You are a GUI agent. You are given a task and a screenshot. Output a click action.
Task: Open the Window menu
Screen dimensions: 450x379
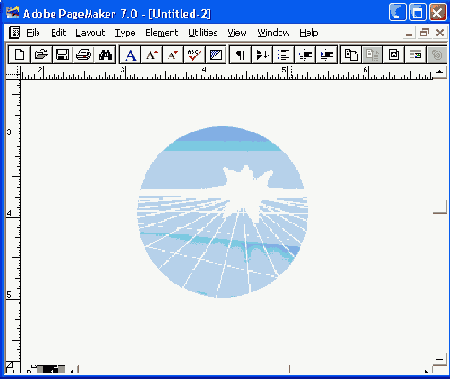[x=273, y=33]
